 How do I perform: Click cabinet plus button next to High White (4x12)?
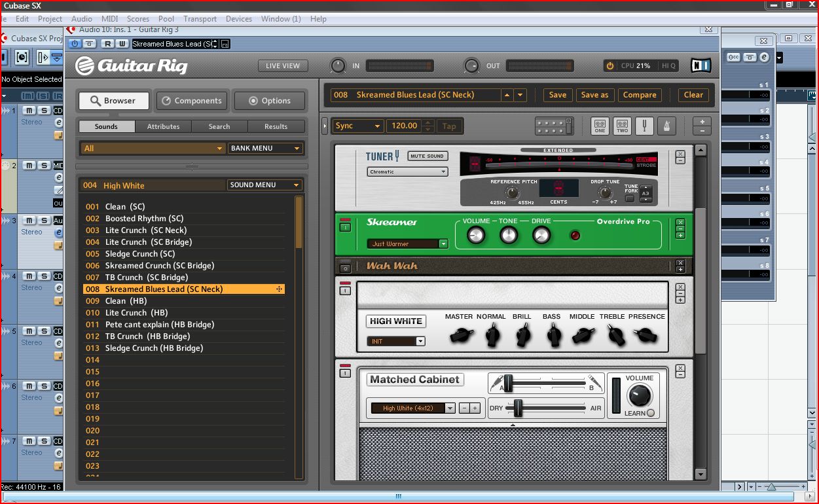click(475, 408)
